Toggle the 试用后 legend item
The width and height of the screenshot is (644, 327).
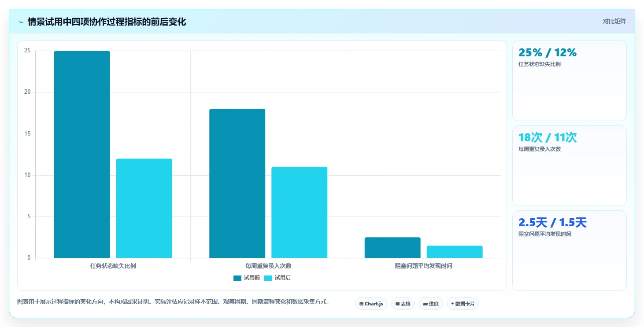click(278, 278)
